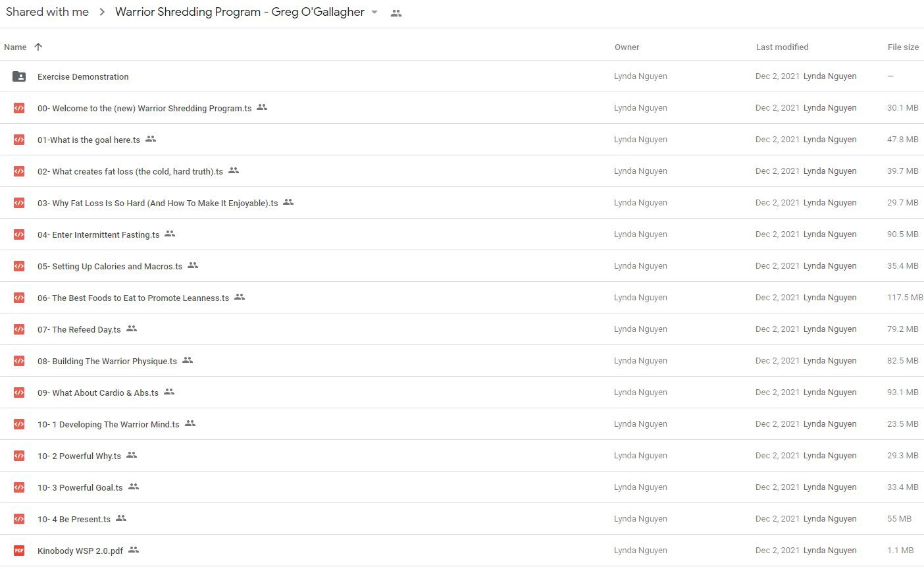Select 00- Welcome to the (new) Warrior Shredding Program.ts
The height and width of the screenshot is (569, 924).
[144, 109]
